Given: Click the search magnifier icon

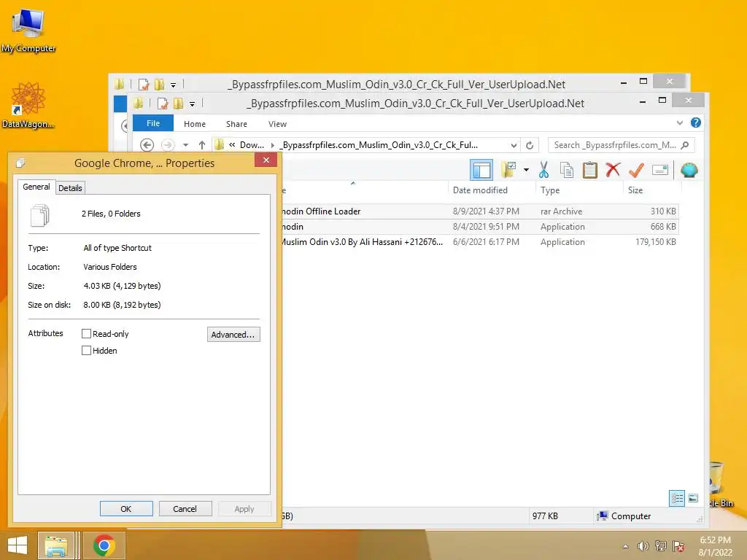Looking at the screenshot, I should tap(685, 145).
